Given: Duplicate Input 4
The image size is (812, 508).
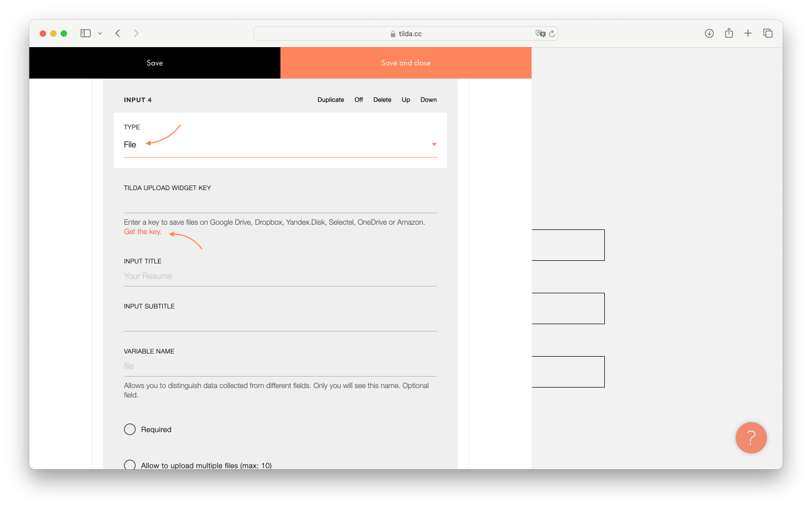Looking at the screenshot, I should coord(330,100).
